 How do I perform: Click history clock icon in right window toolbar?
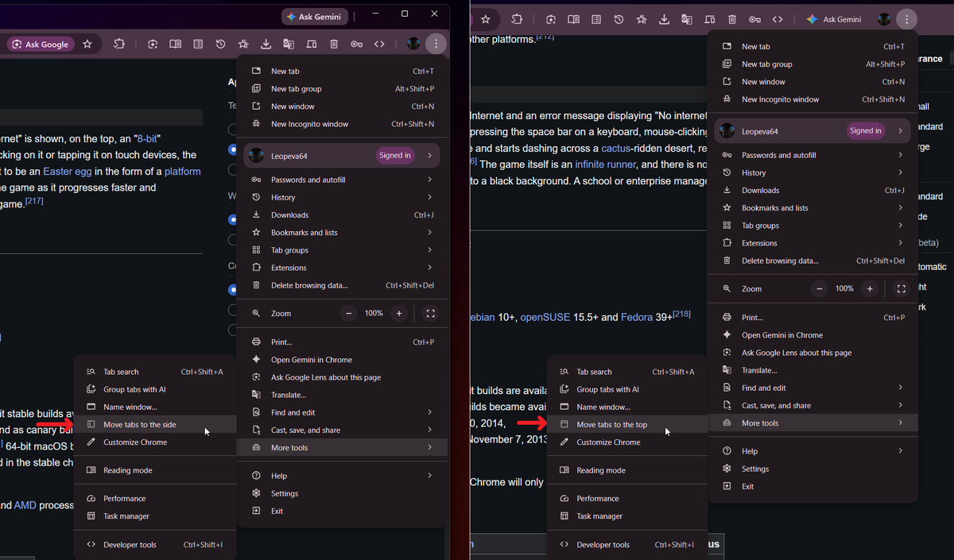(619, 19)
